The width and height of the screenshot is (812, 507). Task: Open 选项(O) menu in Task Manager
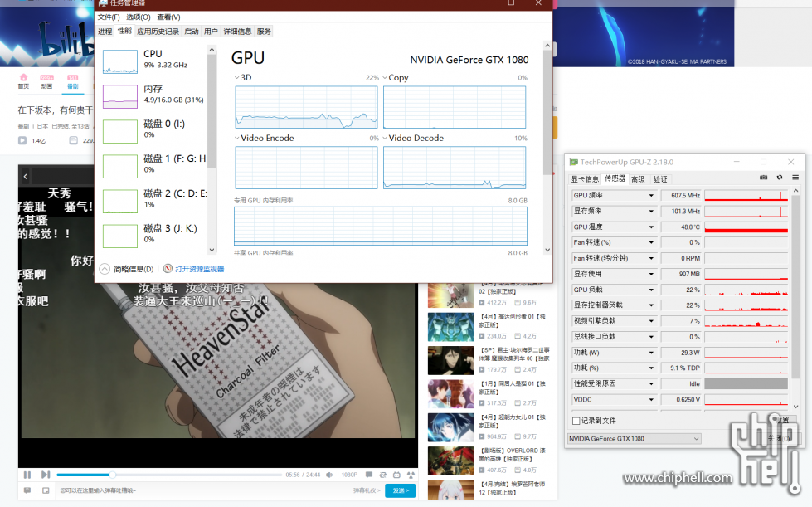(x=139, y=17)
